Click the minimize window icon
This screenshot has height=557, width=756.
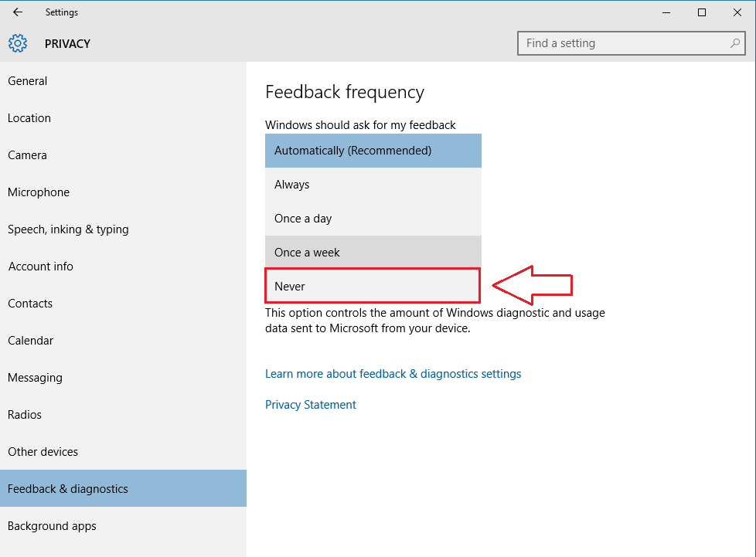(666, 12)
